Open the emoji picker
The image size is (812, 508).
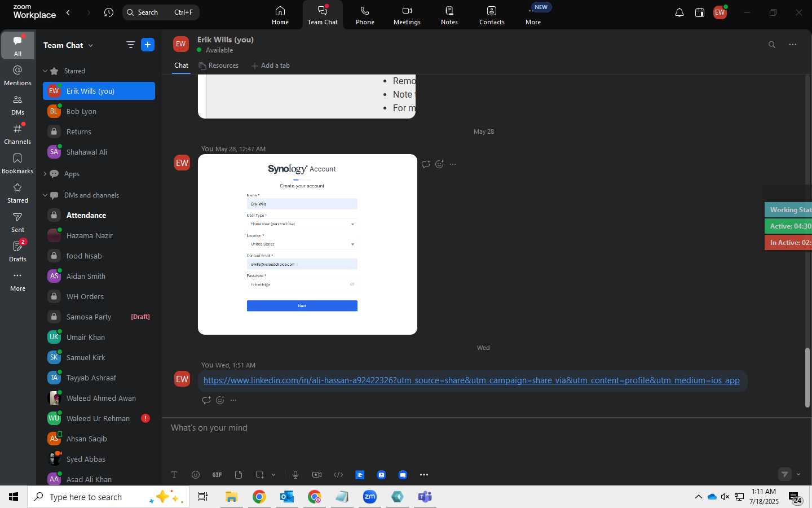click(x=196, y=475)
